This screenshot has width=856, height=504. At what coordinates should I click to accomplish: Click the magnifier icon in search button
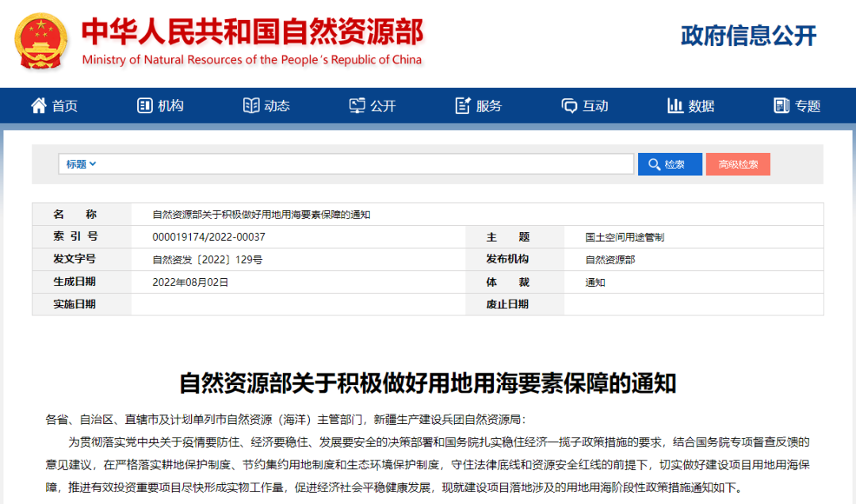tap(654, 164)
